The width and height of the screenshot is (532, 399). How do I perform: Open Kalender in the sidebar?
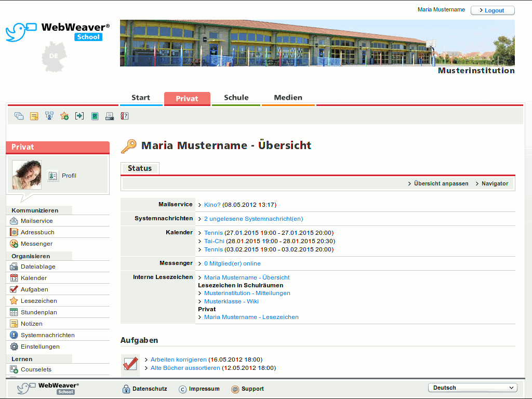click(34, 278)
